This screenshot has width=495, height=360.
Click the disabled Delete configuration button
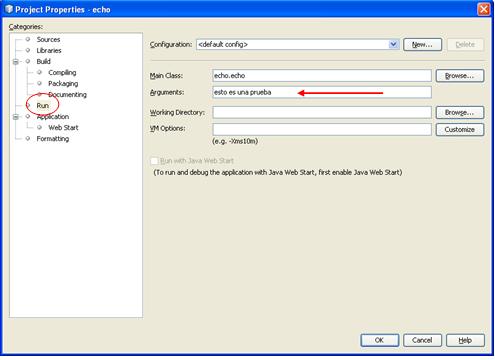pyautogui.click(x=465, y=44)
